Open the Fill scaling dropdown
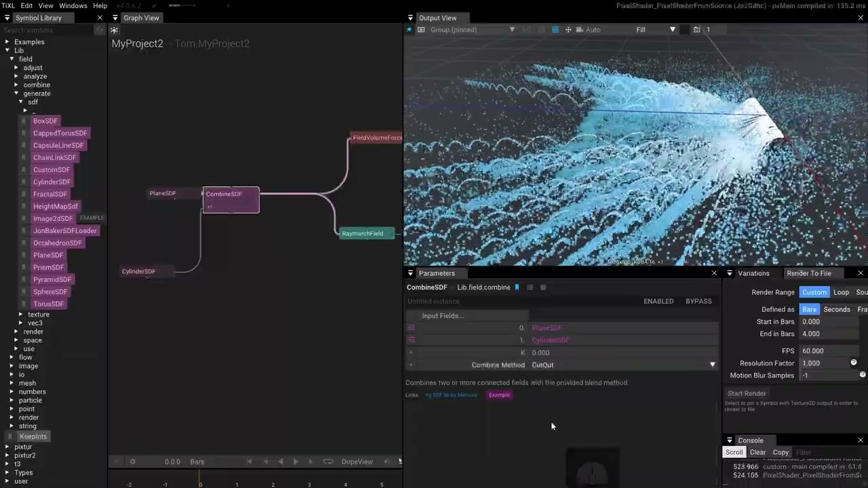 click(656, 30)
